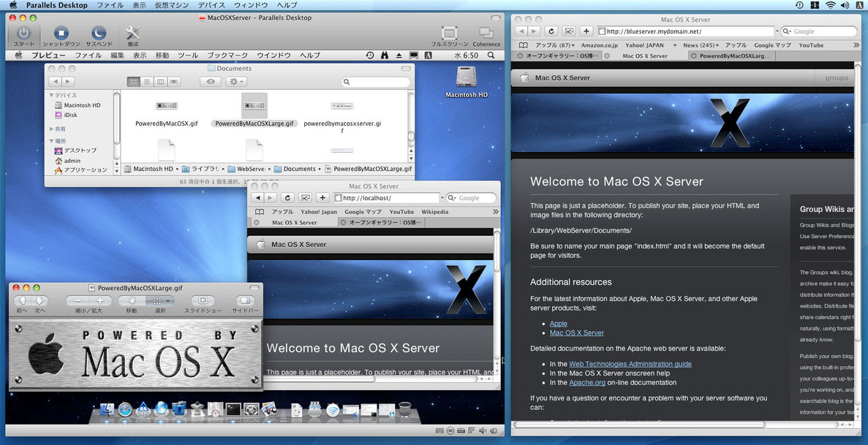This screenshot has width=868, height=445.
Task: Switch to Mac OS X Server tab in localhost Safari
Action: pos(294,222)
